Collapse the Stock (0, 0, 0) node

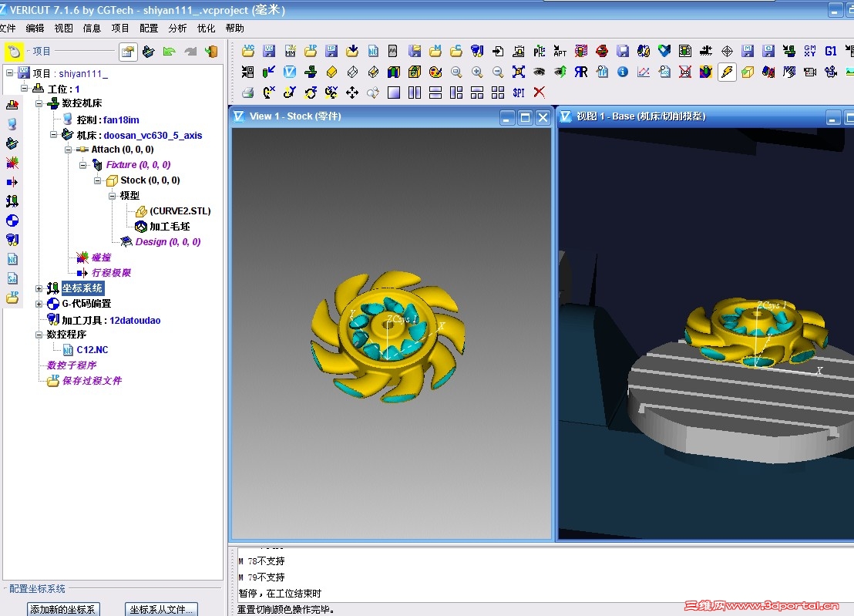97,180
